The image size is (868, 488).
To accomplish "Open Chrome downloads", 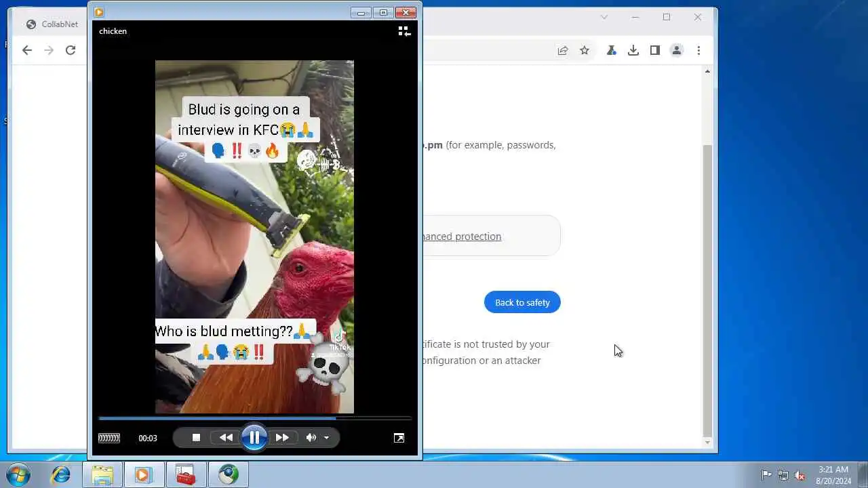I will [633, 50].
